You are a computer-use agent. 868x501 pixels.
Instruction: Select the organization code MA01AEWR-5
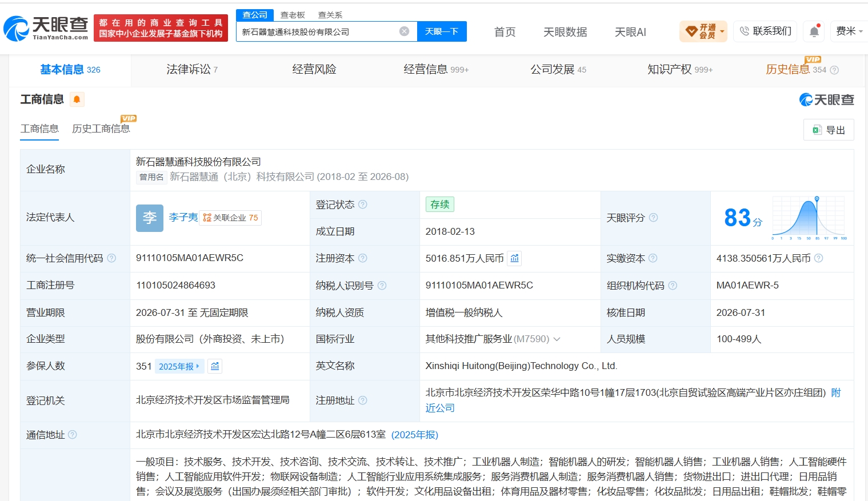click(747, 286)
